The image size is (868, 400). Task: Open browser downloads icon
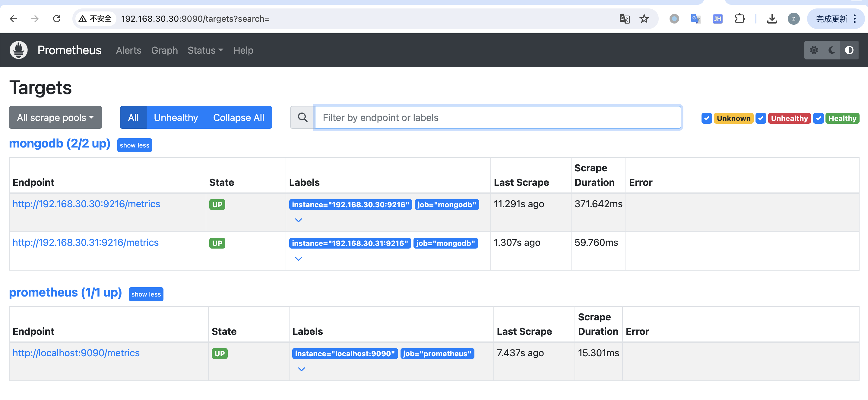point(771,18)
